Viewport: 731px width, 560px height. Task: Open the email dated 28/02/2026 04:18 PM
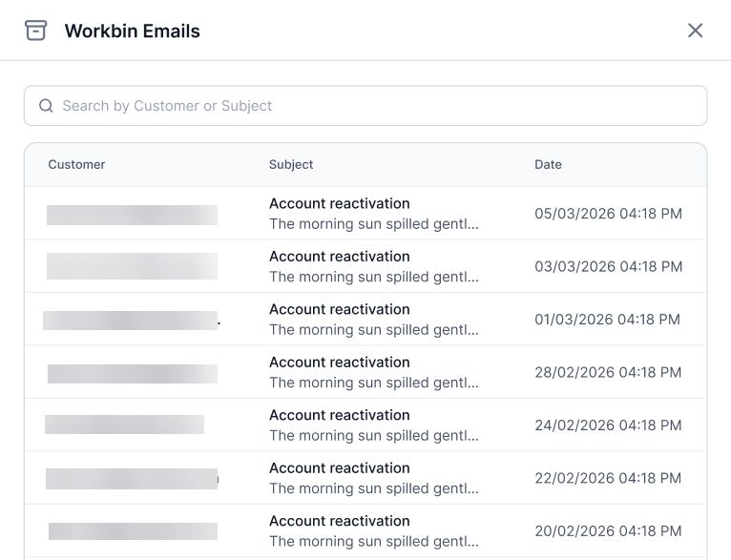tap(365, 372)
